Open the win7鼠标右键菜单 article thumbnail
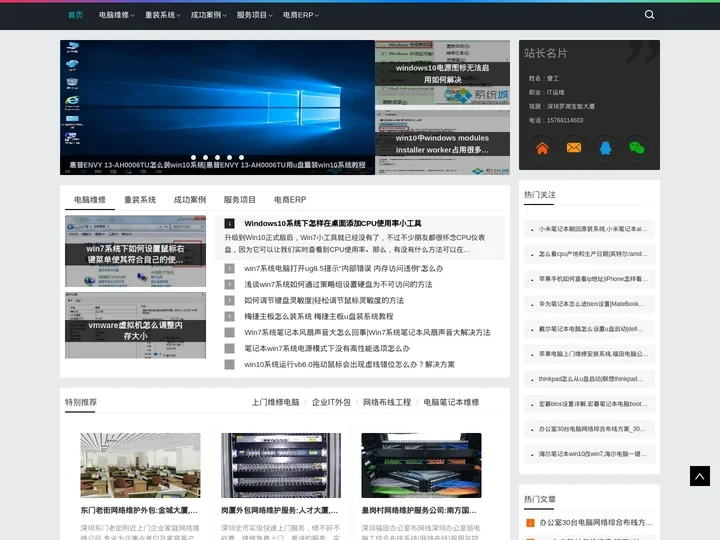The width and height of the screenshot is (720, 540). pos(135,251)
